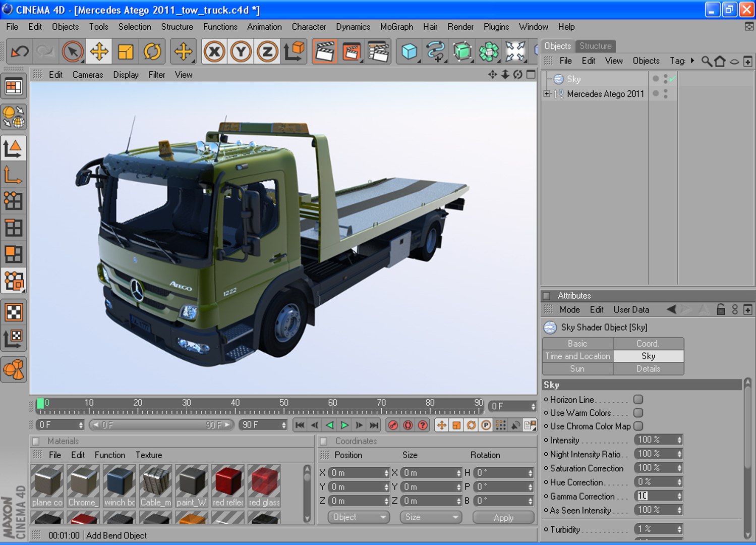Open the deformer objects icon
This screenshot has width=756, height=545.
[x=515, y=51]
